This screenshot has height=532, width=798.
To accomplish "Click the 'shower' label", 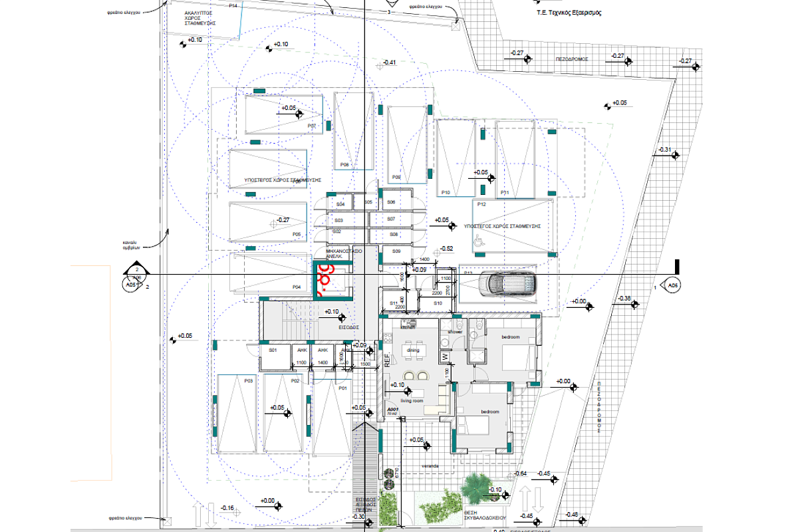I will click(455, 331).
